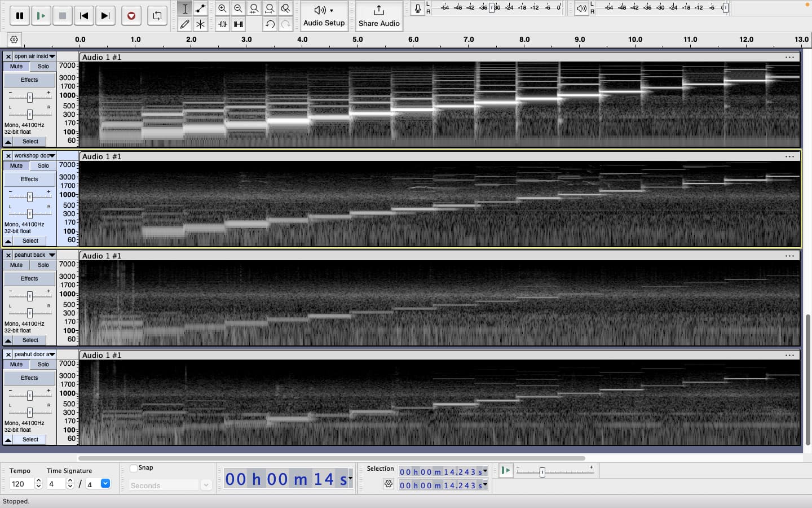The height and width of the screenshot is (508, 812).
Task: Open 'peahut back' track name dropdown
Action: pyautogui.click(x=35, y=255)
